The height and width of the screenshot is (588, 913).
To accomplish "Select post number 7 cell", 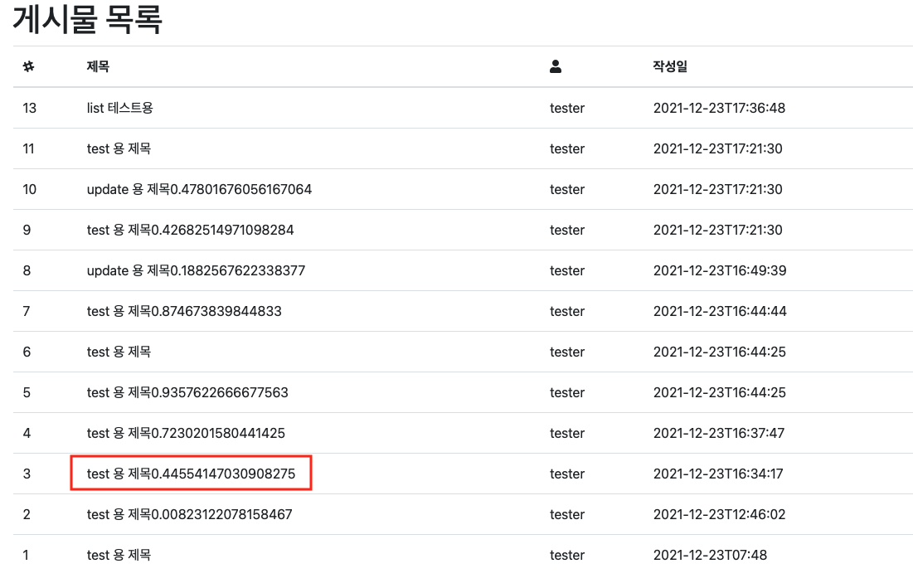I will [27, 312].
